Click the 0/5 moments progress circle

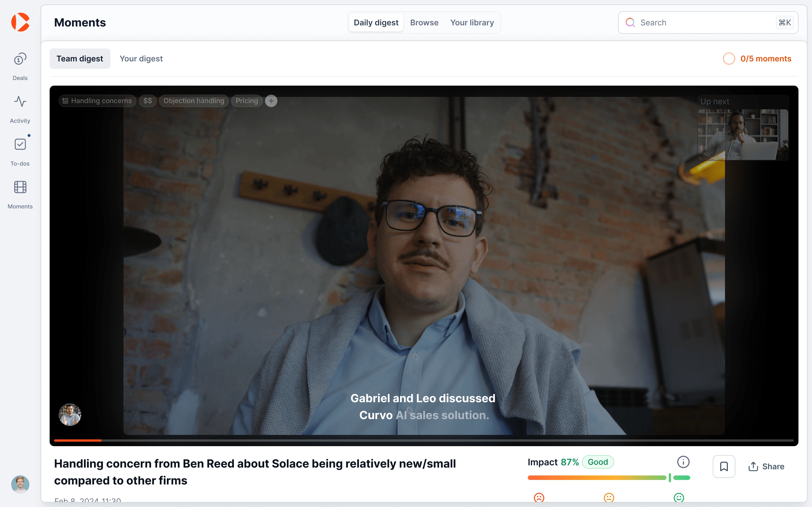coord(729,59)
